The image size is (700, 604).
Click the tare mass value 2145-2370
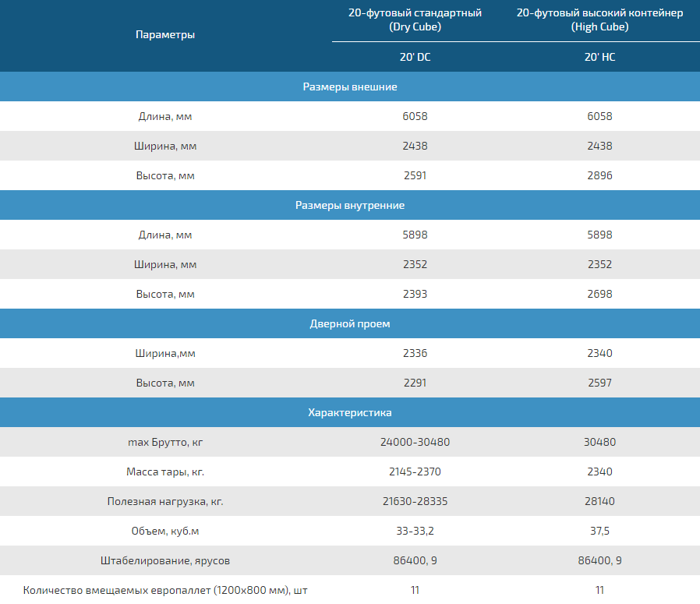click(x=415, y=472)
